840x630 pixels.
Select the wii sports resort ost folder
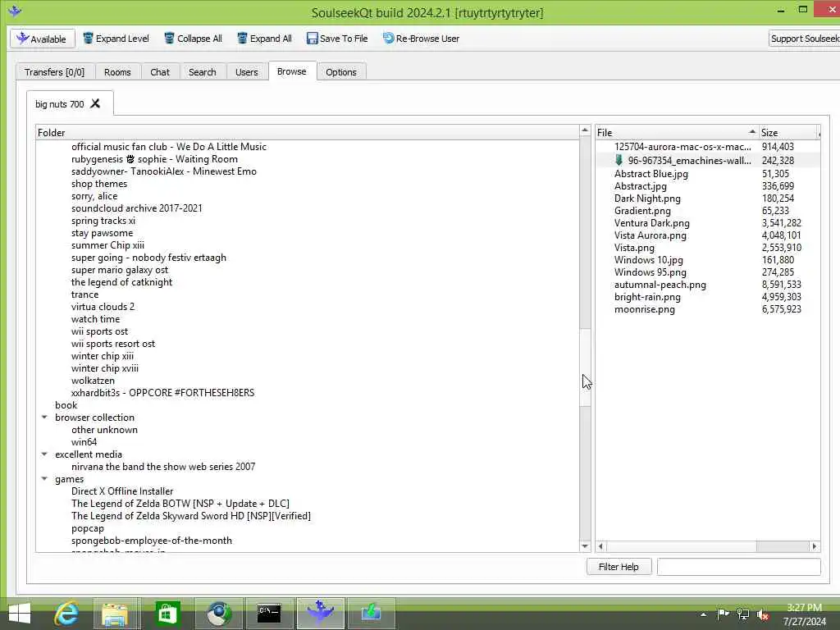click(x=113, y=344)
